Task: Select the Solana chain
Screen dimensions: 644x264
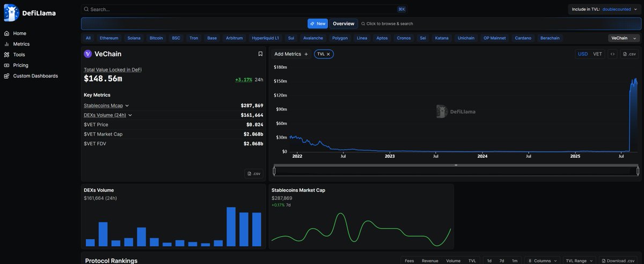Action: point(134,38)
